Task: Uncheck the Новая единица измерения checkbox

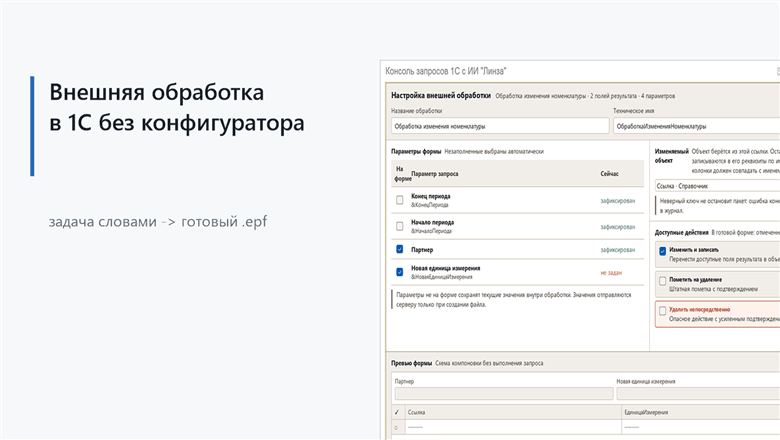Action: (x=399, y=272)
